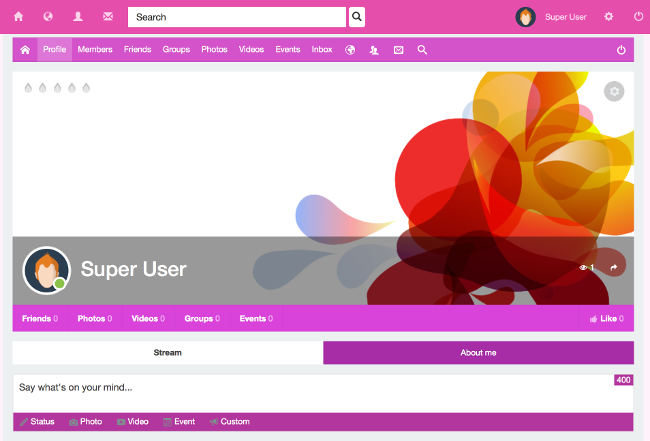650x441 pixels.
Task: Open the Videos menu item
Action: 251,49
